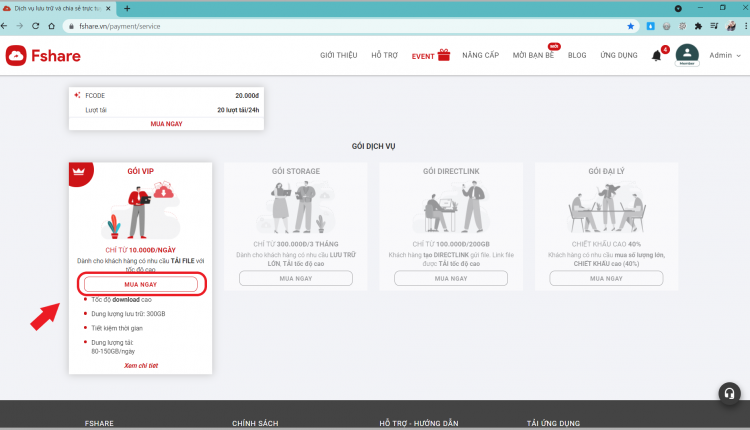The image size is (750, 430).
Task: Click the GÓI DIRECTLINK title
Action: click(x=451, y=171)
